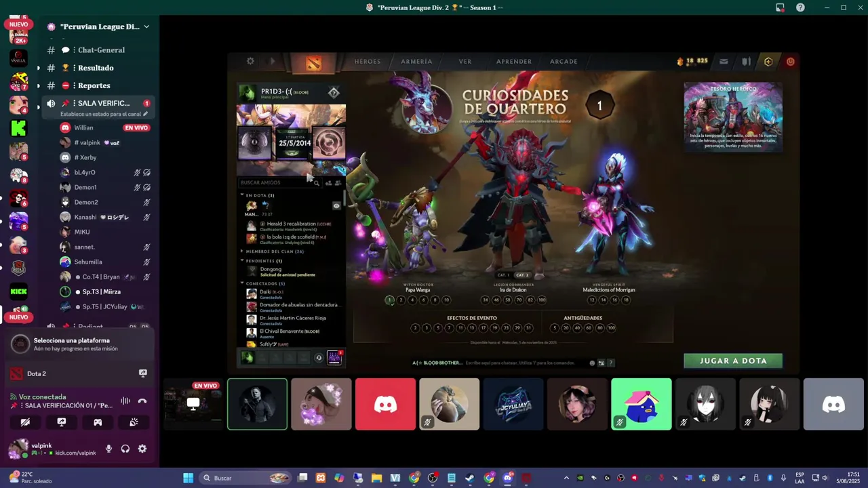Collapse the EN DOTA friends section
Image resolution: width=868 pixels, height=488 pixels.
(242, 195)
